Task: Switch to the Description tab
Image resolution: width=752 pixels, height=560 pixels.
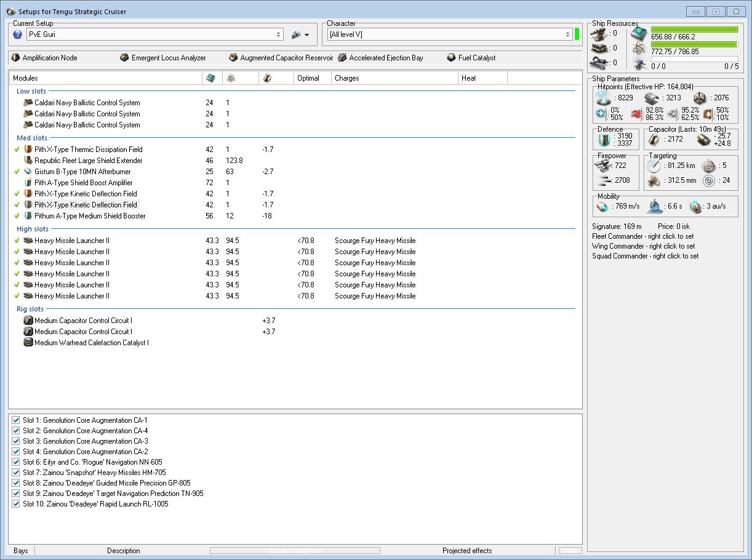Action: 124,551
